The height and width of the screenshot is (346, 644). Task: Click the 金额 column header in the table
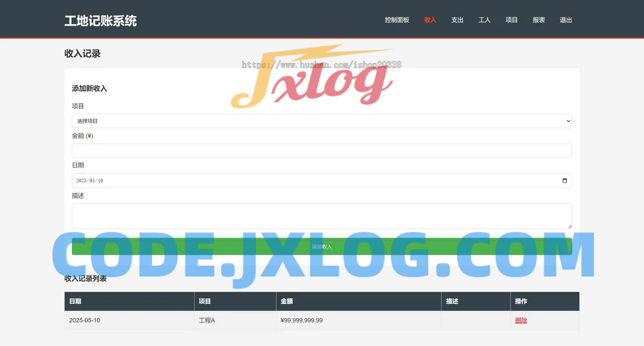[x=287, y=301]
